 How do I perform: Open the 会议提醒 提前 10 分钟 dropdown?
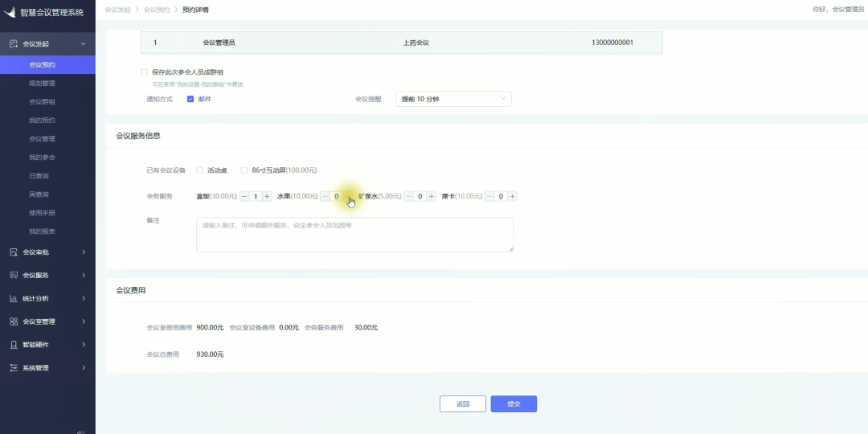(x=453, y=99)
